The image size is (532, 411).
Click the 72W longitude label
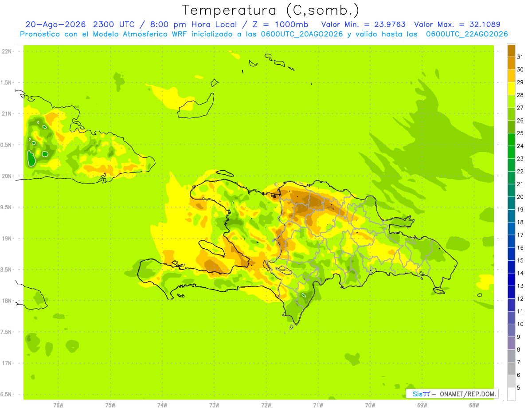(x=266, y=405)
